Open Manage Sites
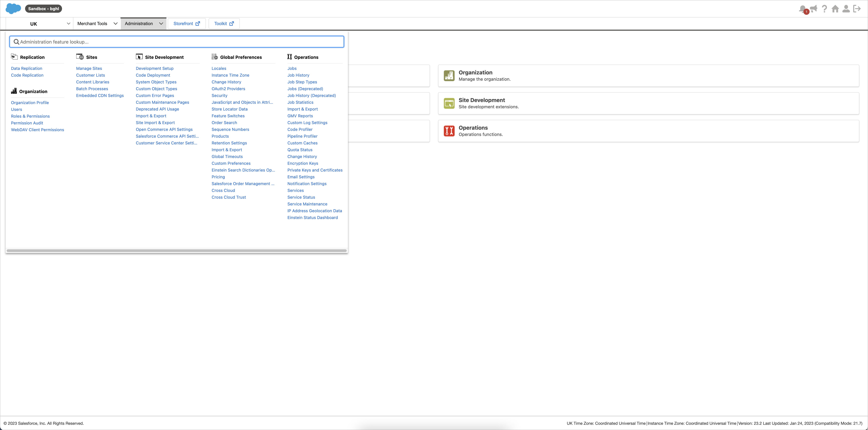Viewport: 868px width, 430px height. click(x=89, y=68)
